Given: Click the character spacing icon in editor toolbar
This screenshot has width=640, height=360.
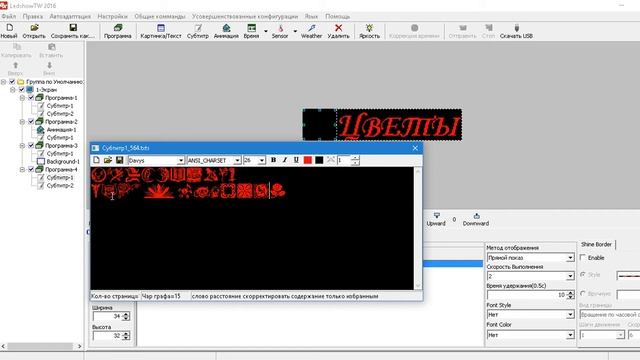Looking at the screenshot, I should 331,160.
